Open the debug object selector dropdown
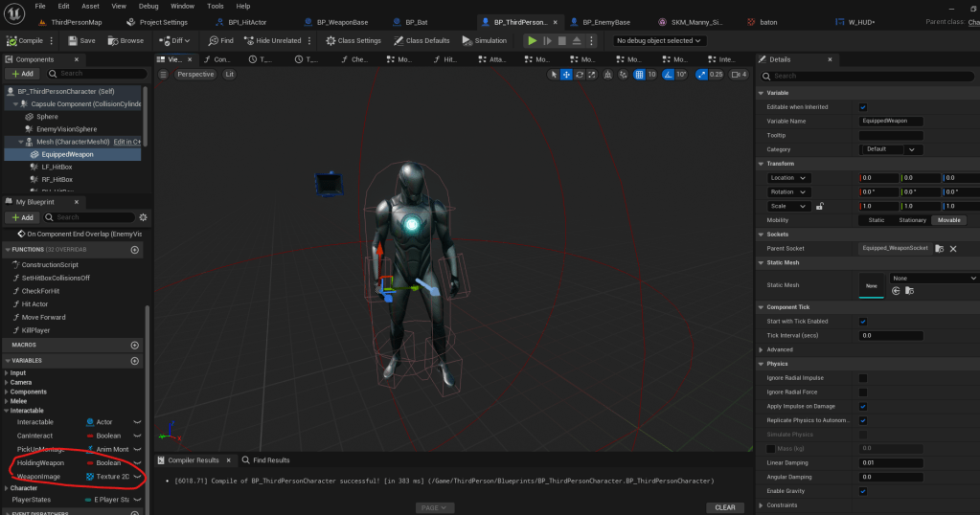This screenshot has height=515, width=980. (x=659, y=40)
